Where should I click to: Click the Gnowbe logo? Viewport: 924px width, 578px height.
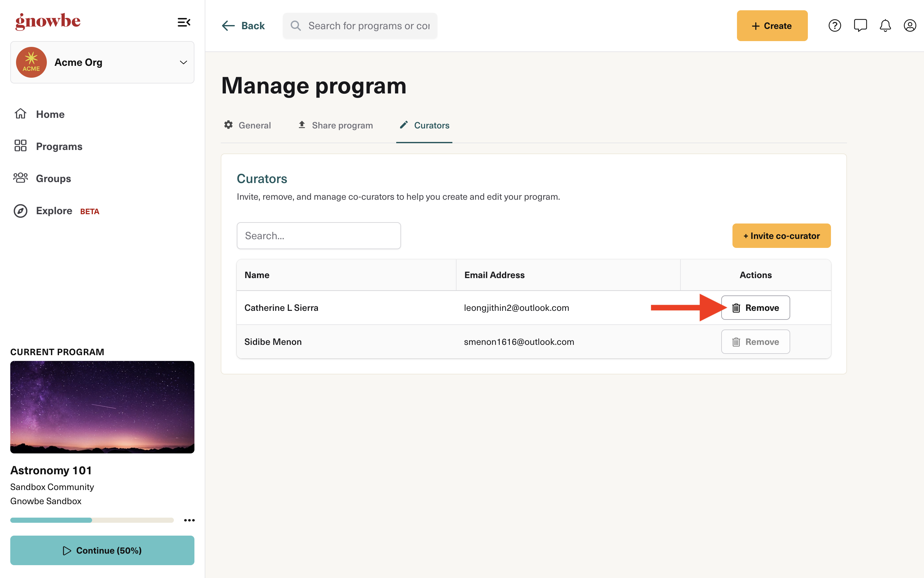click(x=48, y=22)
